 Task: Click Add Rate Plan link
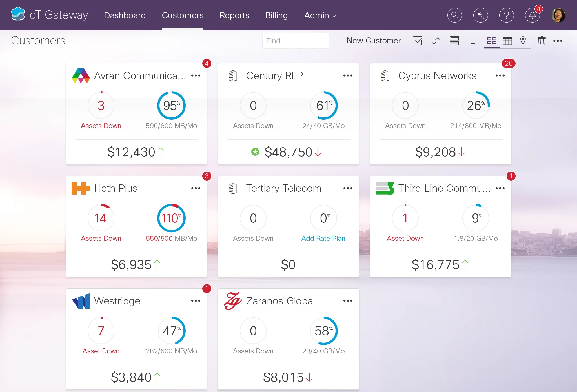pos(323,239)
